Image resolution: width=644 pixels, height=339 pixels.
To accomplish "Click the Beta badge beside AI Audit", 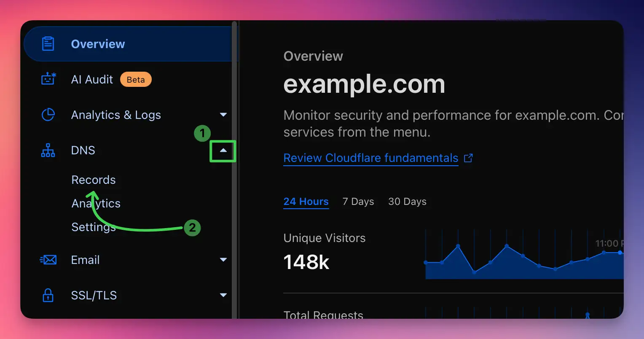I will 136,79.
